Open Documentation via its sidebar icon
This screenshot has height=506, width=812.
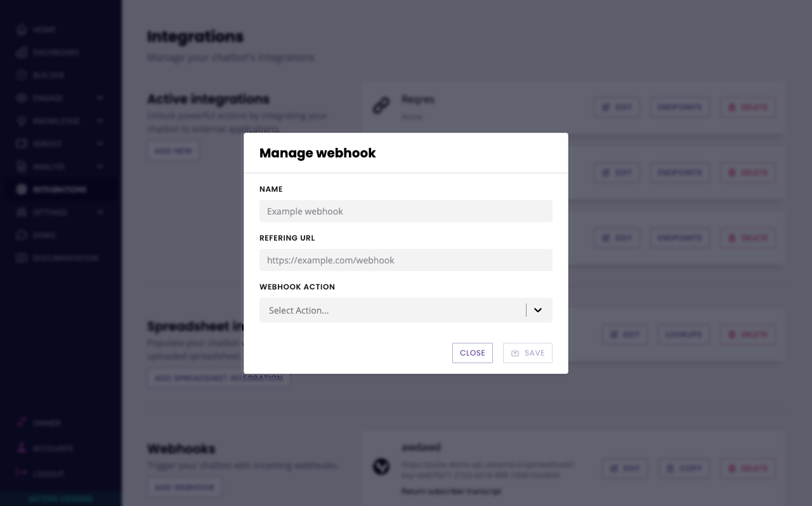click(22, 258)
